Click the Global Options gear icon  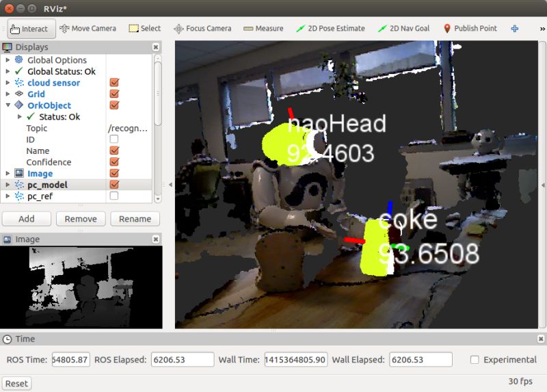(19, 60)
